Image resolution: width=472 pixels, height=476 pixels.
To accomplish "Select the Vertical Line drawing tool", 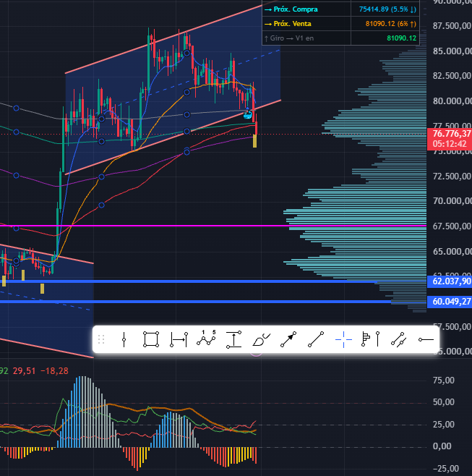I will pyautogui.click(x=124, y=339).
